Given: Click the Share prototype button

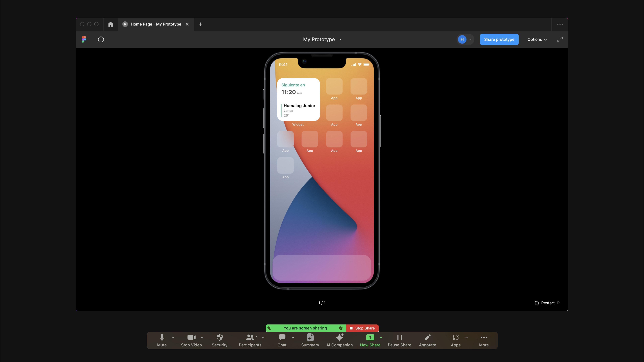Looking at the screenshot, I should (499, 40).
